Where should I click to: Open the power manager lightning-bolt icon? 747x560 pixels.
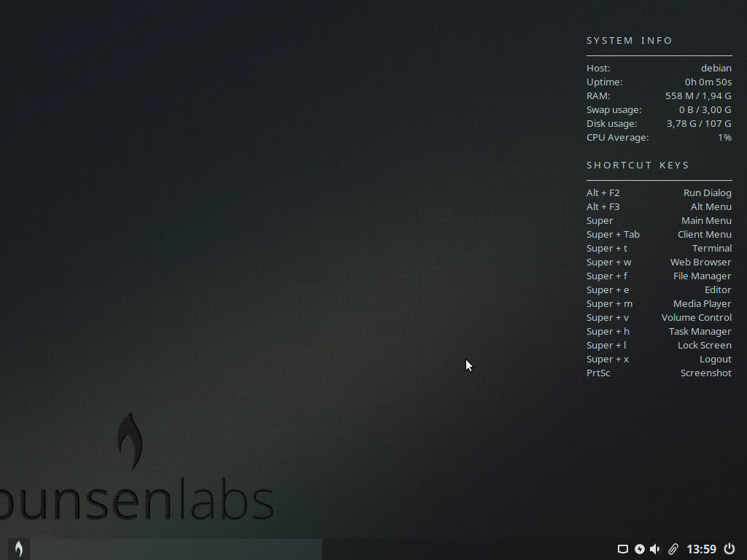click(x=639, y=549)
